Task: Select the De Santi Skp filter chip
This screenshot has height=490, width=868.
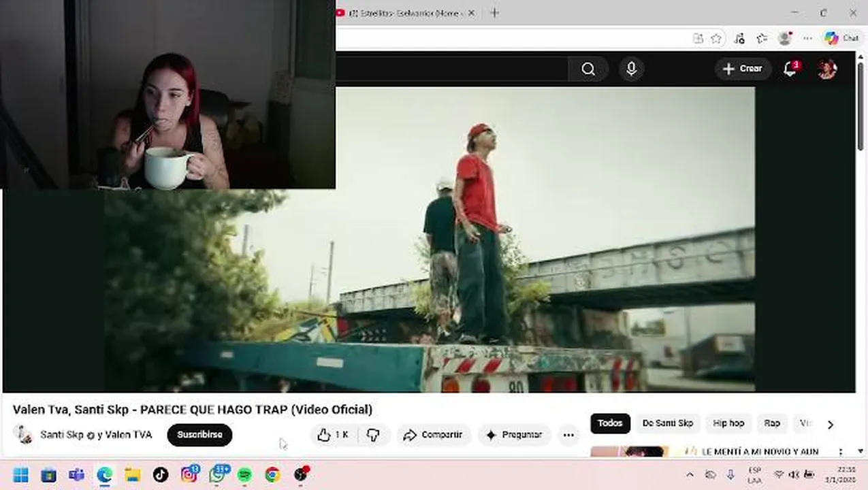Action: (668, 423)
